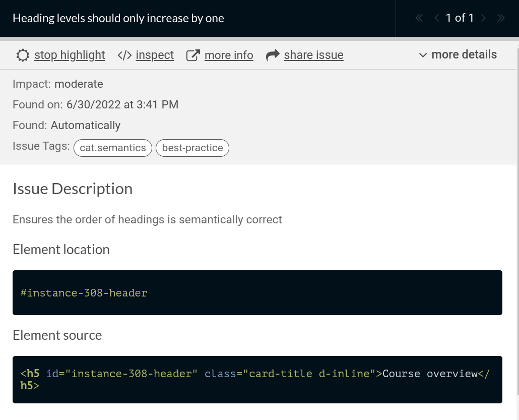The height and width of the screenshot is (420, 519).
Task: Click the more info external-link icon
Action: tap(193, 55)
